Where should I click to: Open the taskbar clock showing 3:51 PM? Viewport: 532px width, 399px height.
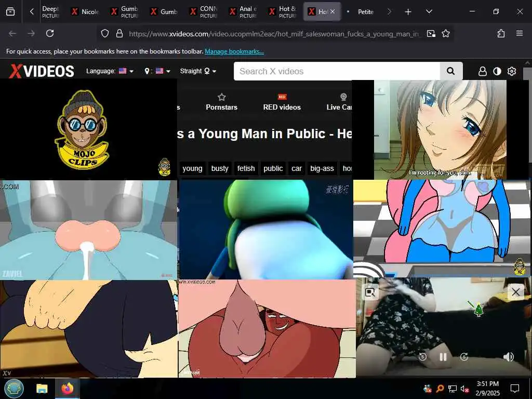pos(487,389)
